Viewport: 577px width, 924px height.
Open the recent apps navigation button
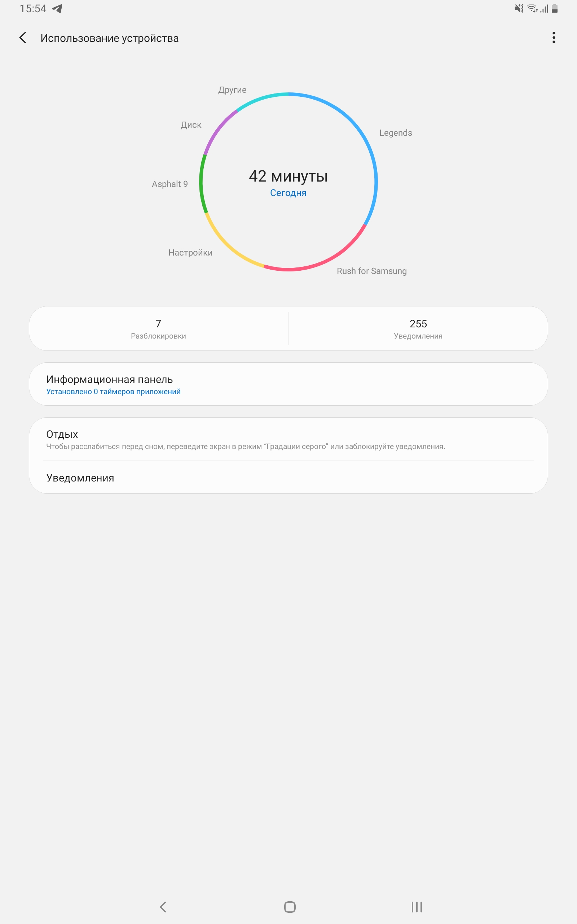(416, 907)
